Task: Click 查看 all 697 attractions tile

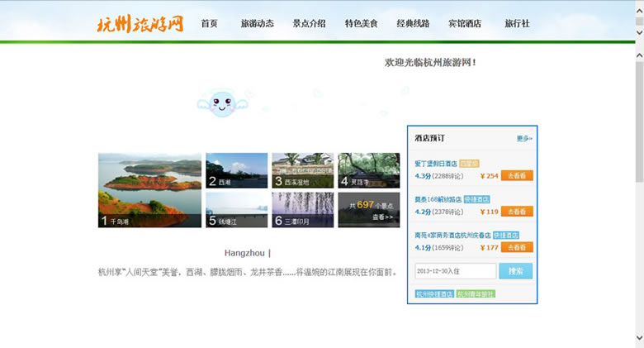Action: click(368, 210)
